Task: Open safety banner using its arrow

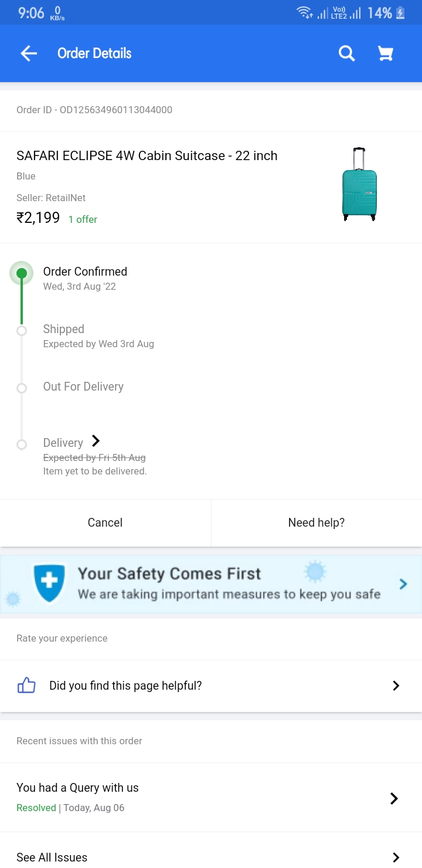Action: [x=403, y=584]
